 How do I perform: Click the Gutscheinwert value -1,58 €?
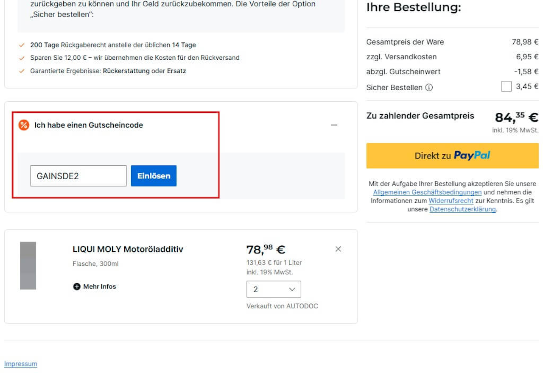pos(526,72)
